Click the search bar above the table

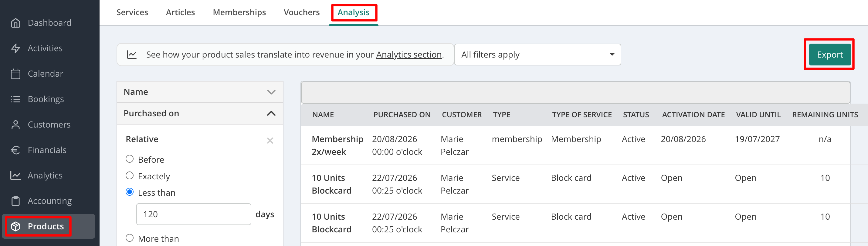pyautogui.click(x=575, y=92)
